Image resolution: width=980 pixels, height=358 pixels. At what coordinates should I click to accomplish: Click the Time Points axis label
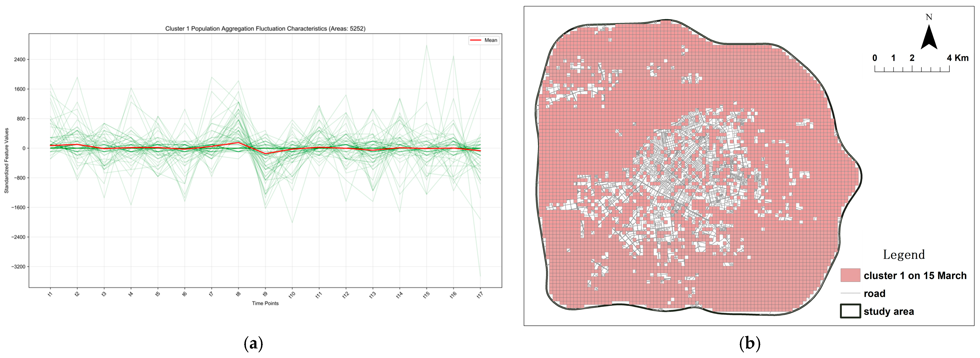click(x=265, y=303)
